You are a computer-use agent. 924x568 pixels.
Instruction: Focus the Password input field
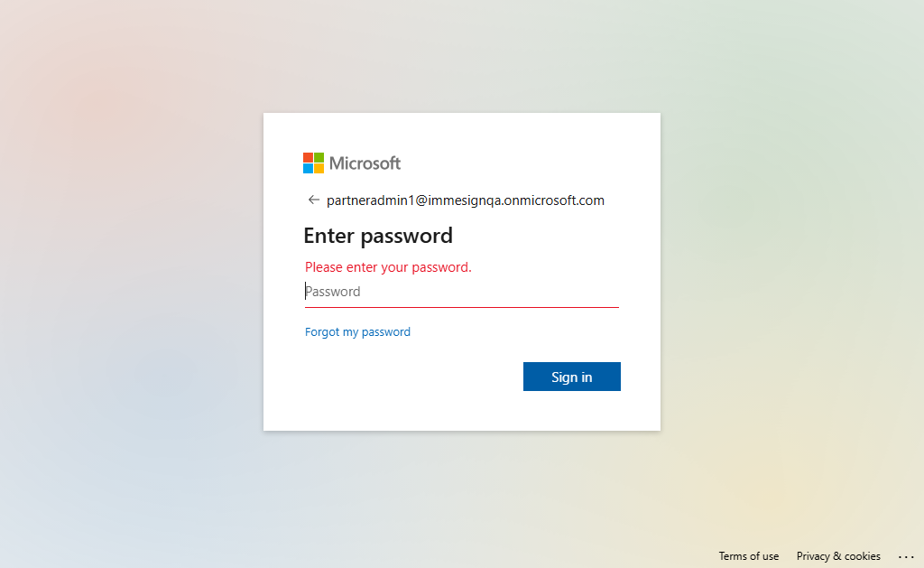click(461, 292)
